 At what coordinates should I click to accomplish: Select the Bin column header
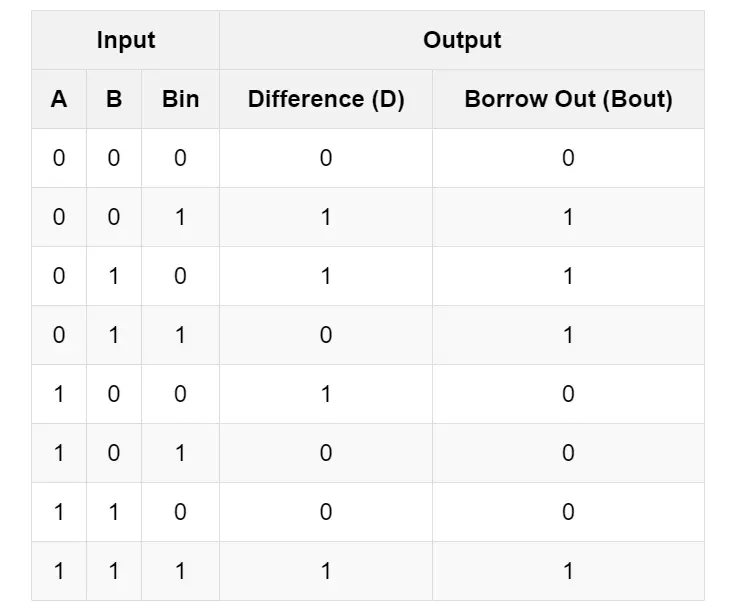coord(180,99)
